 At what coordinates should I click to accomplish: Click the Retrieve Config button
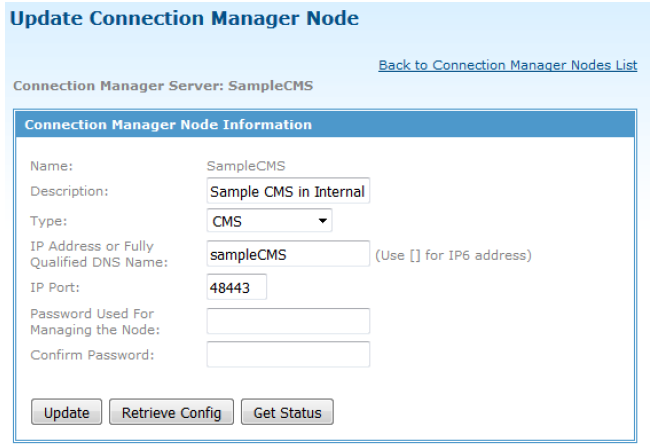click(x=171, y=412)
